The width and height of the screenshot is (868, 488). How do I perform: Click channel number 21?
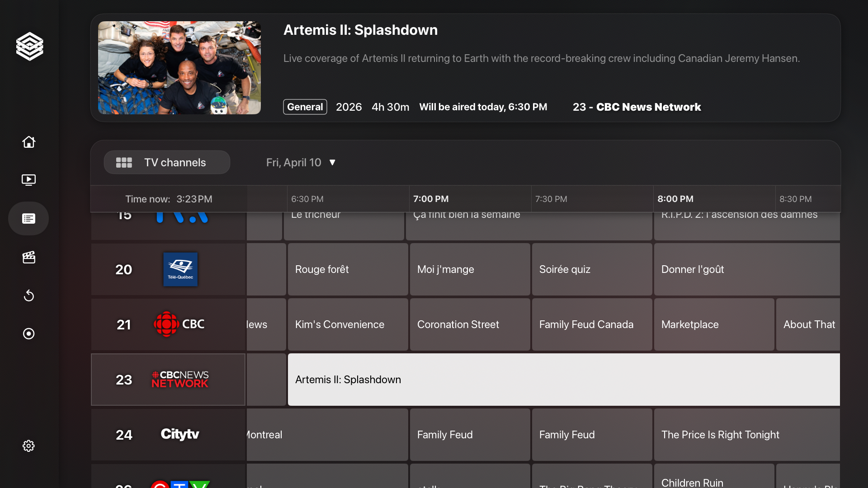pyautogui.click(x=123, y=325)
